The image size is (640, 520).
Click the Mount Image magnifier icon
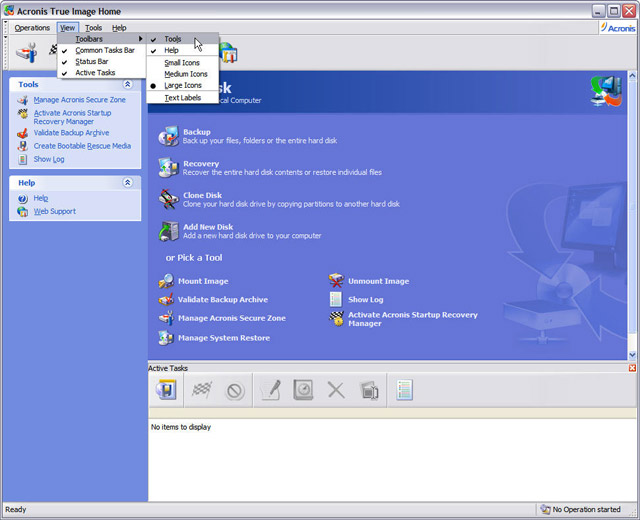(166, 281)
